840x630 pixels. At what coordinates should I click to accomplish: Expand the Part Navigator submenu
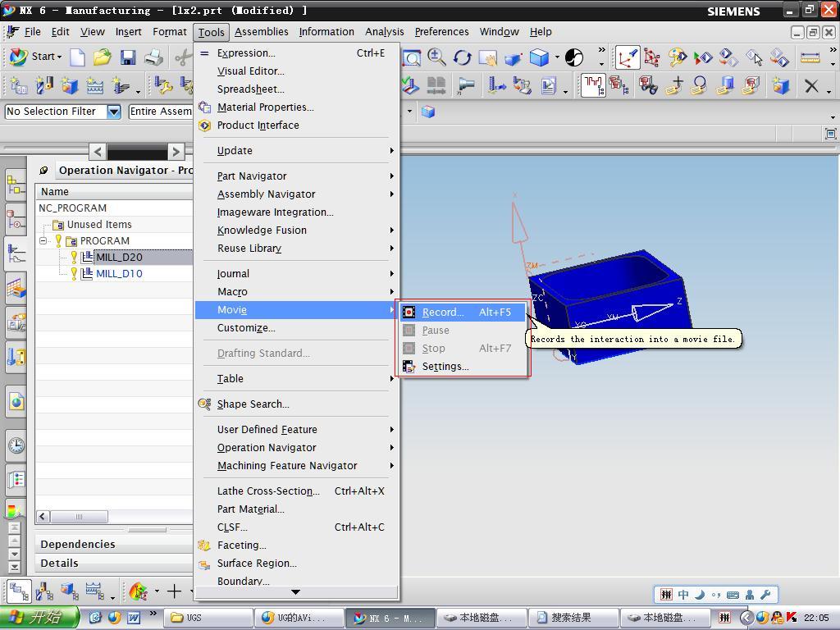[296, 176]
